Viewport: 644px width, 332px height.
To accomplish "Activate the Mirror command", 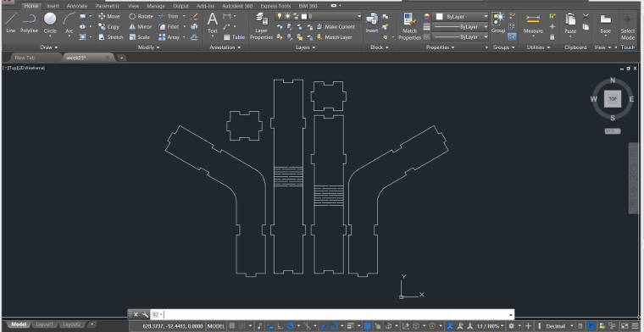I will (141, 26).
